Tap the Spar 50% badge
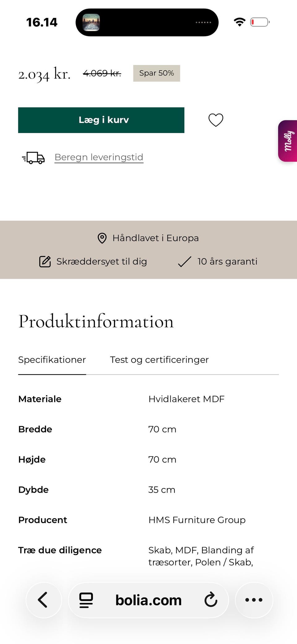 157,73
